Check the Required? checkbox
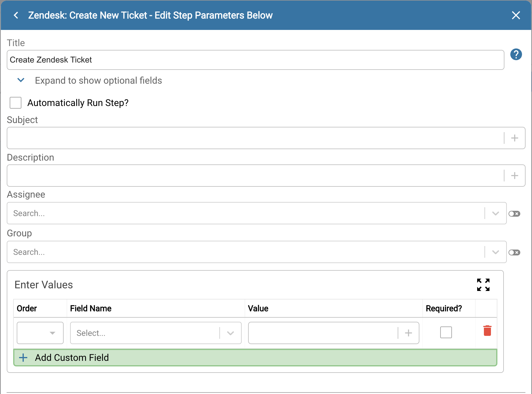This screenshot has width=532, height=394. 446,332
